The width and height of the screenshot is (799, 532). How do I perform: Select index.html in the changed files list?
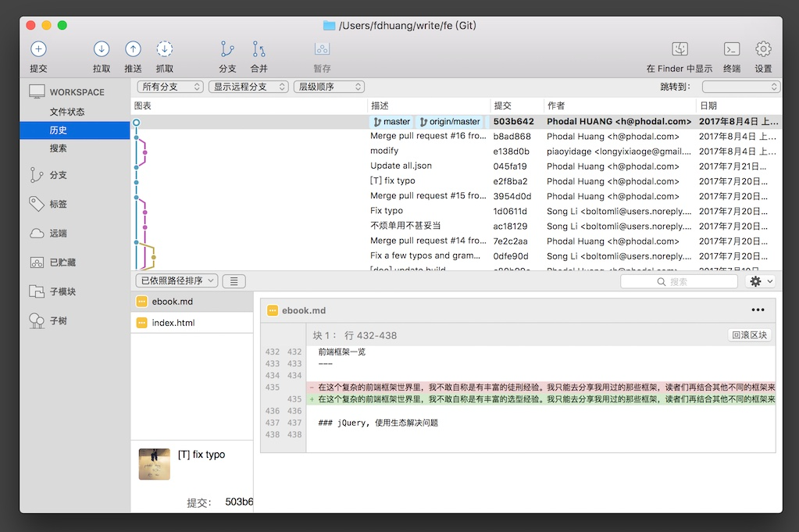[173, 323]
